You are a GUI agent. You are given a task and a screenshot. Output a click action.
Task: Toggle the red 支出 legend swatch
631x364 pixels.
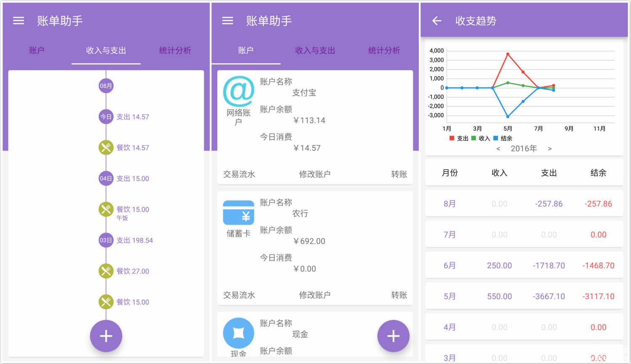[452, 138]
